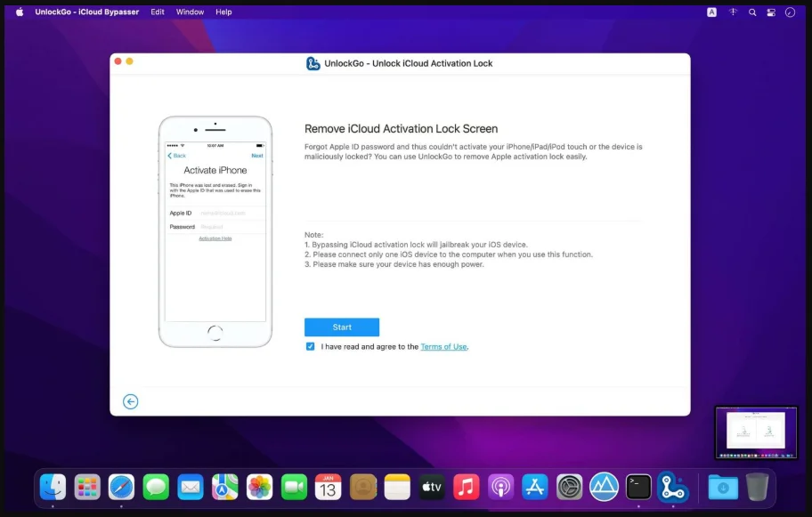812x517 pixels.
Task: Open FaceTime from the Dock
Action: tap(294, 487)
